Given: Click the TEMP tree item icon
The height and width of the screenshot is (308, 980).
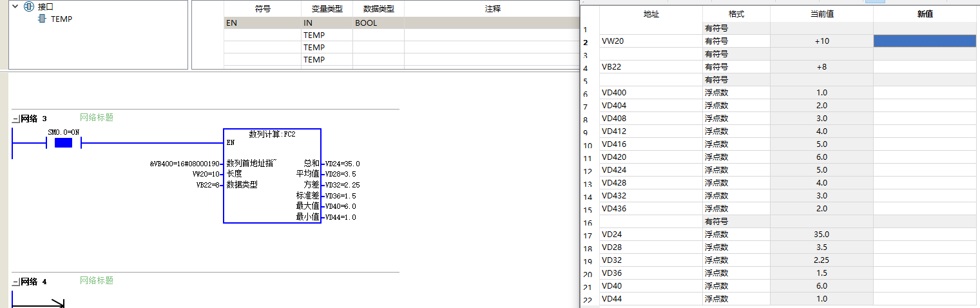Looking at the screenshot, I should pos(43,19).
